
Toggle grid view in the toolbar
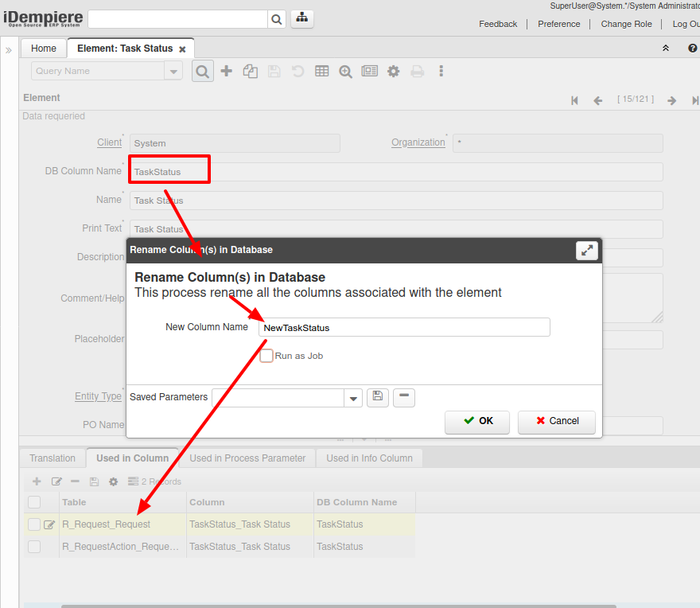321,71
